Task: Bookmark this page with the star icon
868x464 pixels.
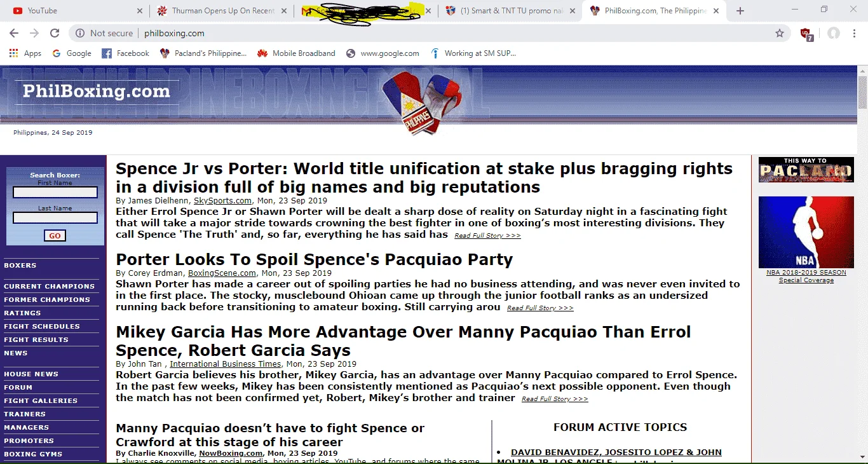Action: [x=780, y=33]
